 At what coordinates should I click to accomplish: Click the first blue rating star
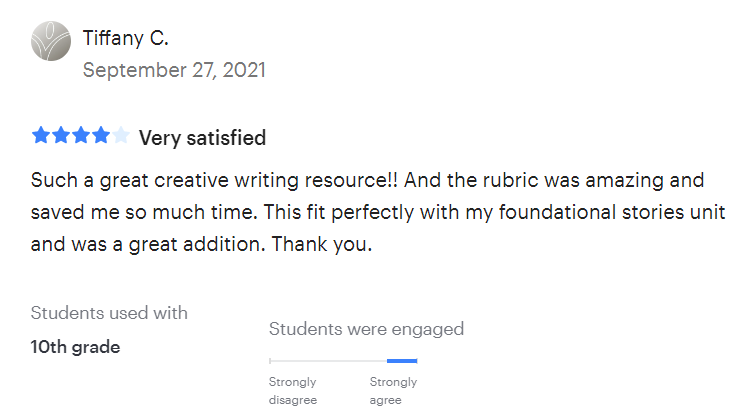tap(41, 135)
